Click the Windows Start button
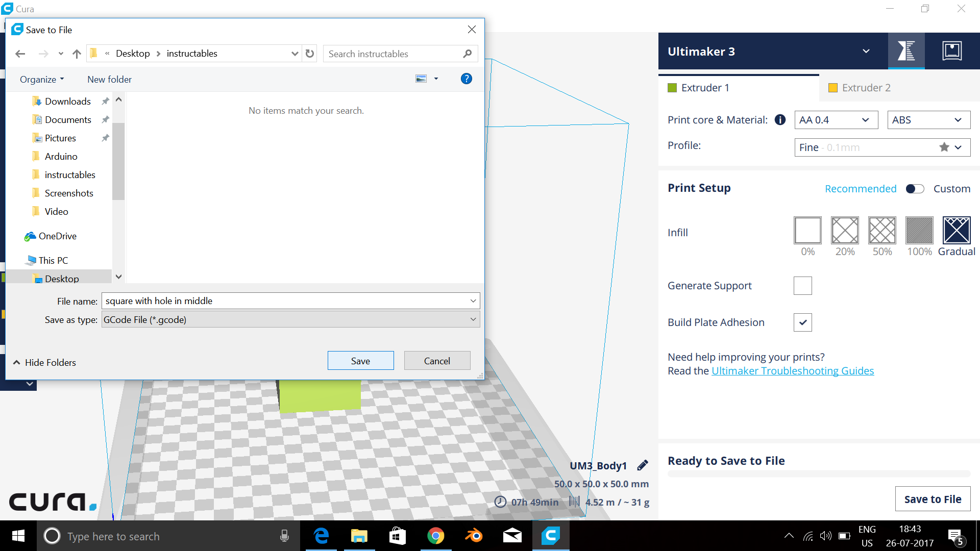 pos(18,536)
